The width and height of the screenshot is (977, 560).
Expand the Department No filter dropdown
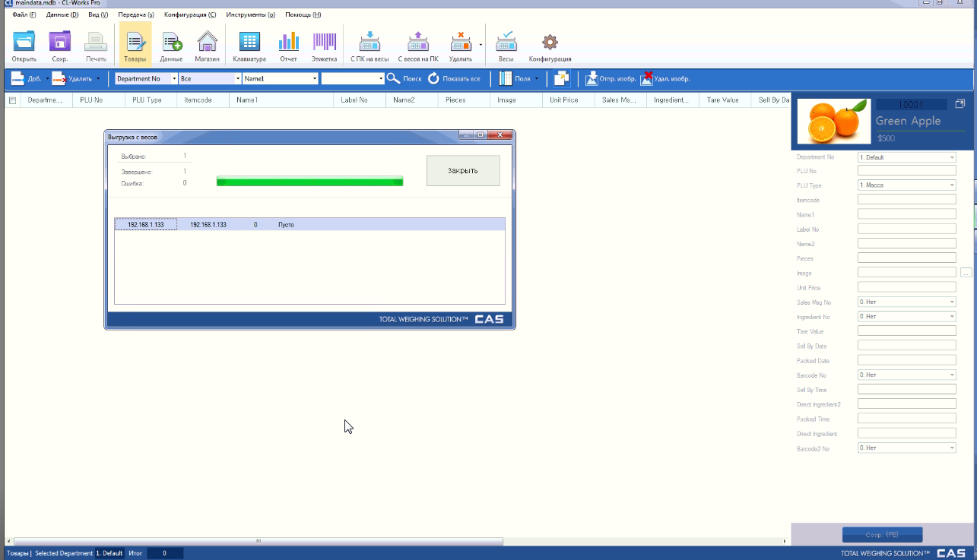pos(174,78)
